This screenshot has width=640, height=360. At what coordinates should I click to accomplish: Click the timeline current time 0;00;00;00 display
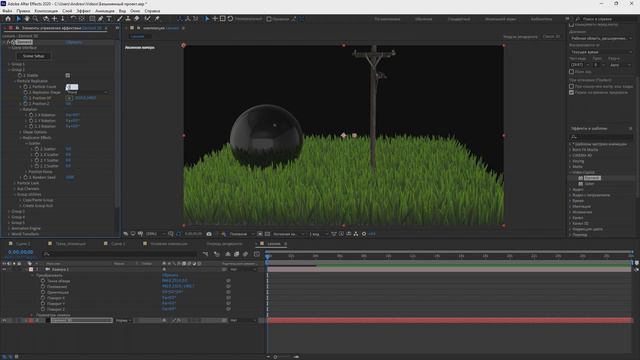coord(21,252)
